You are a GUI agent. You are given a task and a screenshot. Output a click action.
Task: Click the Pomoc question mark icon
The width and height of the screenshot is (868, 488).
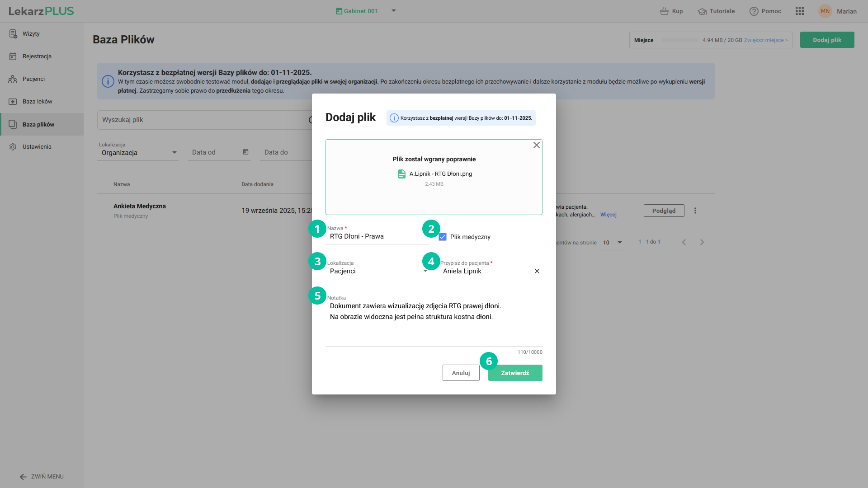coord(754,11)
